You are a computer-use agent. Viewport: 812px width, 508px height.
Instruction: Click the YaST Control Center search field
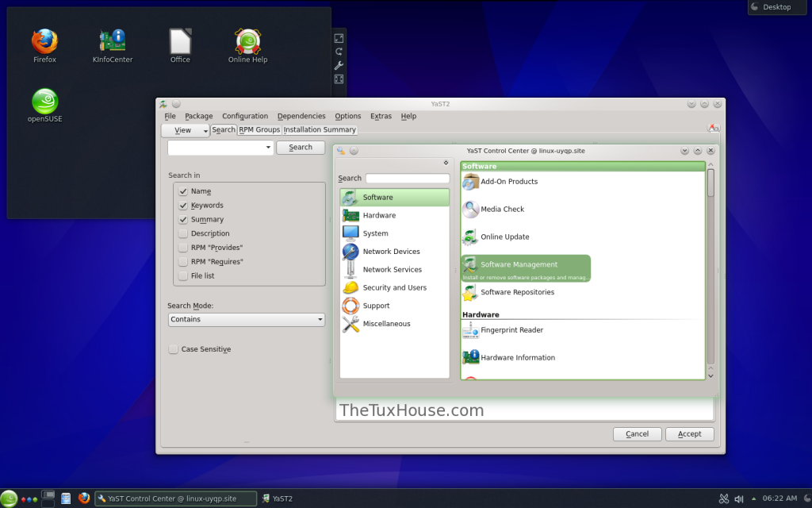pos(407,179)
